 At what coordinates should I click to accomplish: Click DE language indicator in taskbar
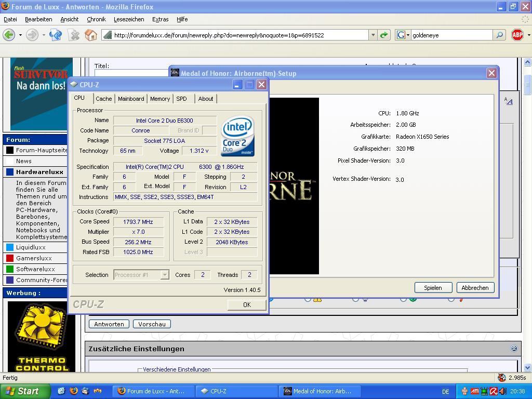(445, 392)
